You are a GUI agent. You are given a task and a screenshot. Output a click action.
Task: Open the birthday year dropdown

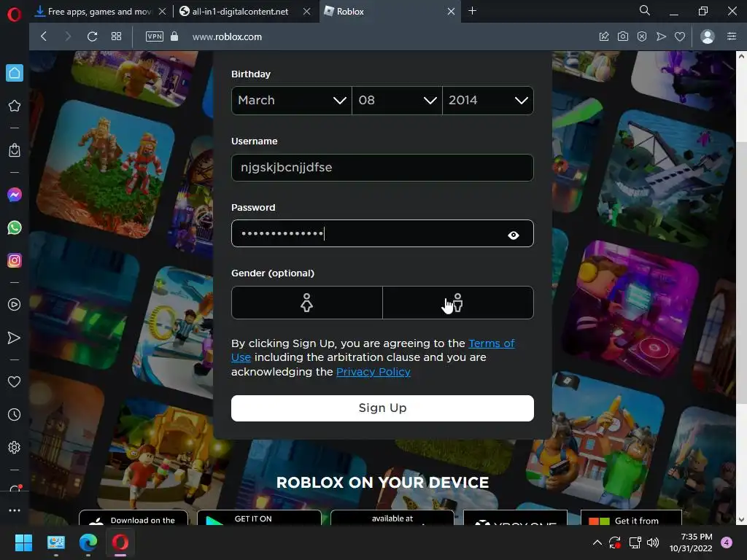(x=488, y=101)
